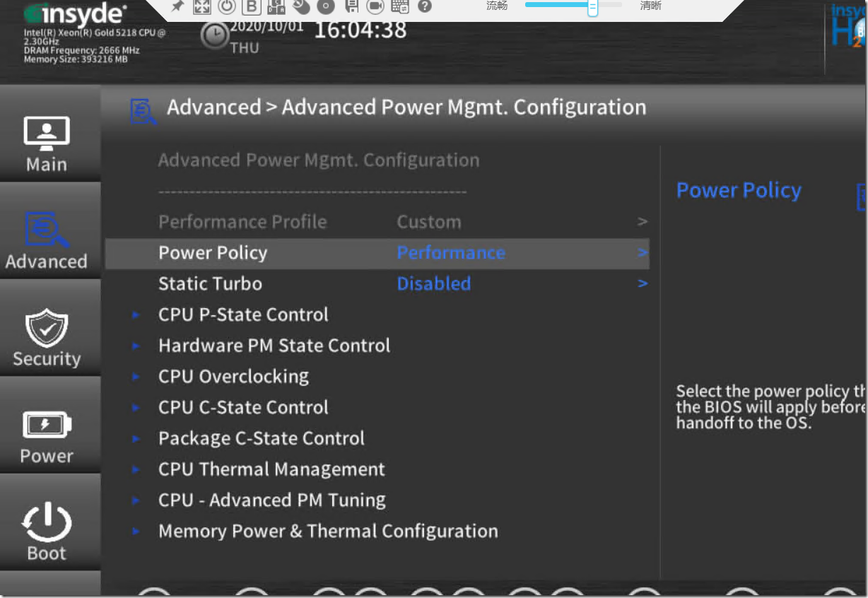
Task: Click the video record camera icon
Action: [x=375, y=7]
